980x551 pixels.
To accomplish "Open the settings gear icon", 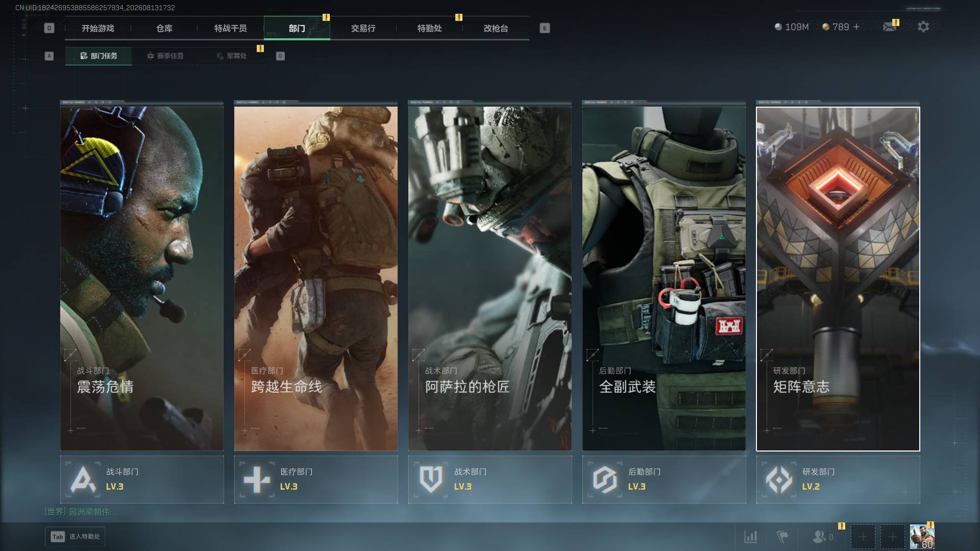I will pos(923,27).
